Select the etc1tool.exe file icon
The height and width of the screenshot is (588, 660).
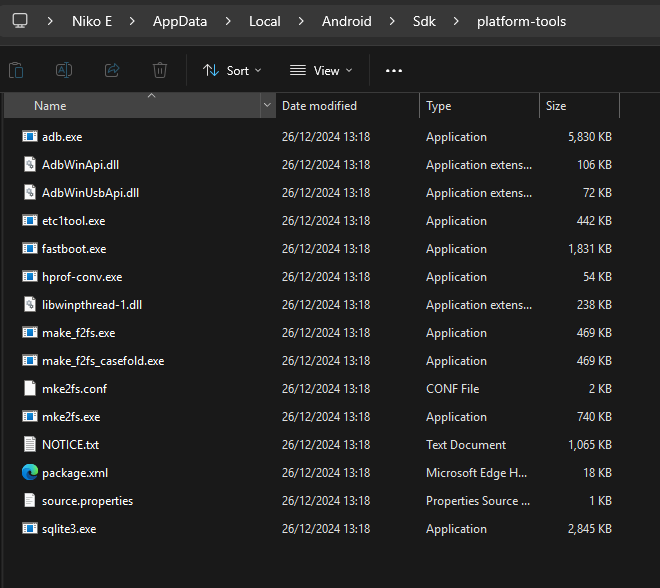pyautogui.click(x=30, y=220)
